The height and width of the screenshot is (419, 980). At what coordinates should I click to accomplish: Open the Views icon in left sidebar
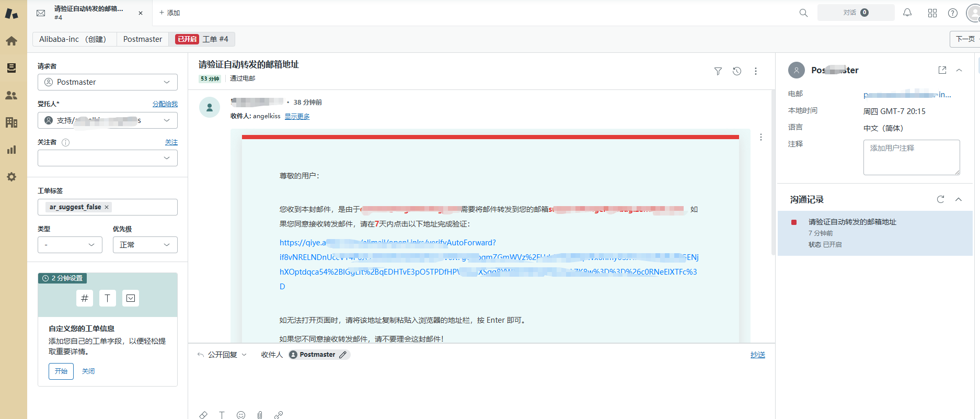pos(11,68)
